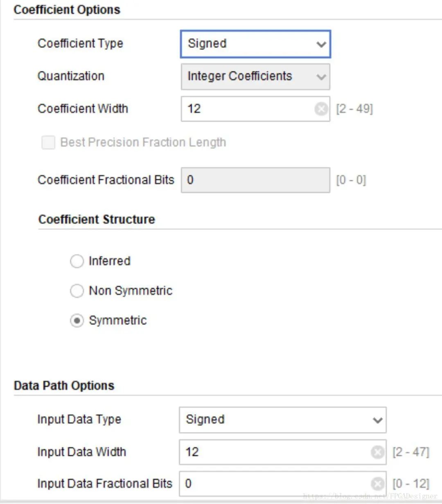Screen dimensions: 442x504
Task: Clear the Input Data Width field icon
Action: [x=377, y=452]
